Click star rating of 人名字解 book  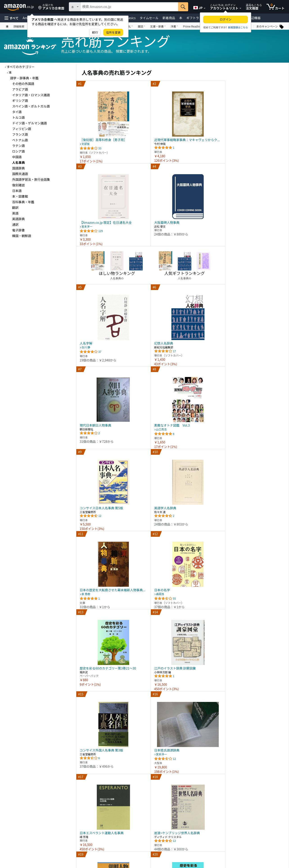point(88,352)
